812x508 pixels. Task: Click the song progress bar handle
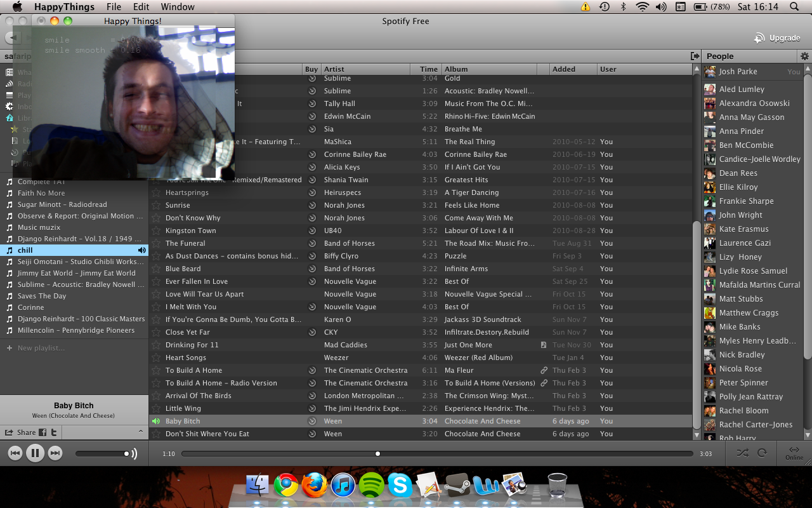pyautogui.click(x=377, y=453)
